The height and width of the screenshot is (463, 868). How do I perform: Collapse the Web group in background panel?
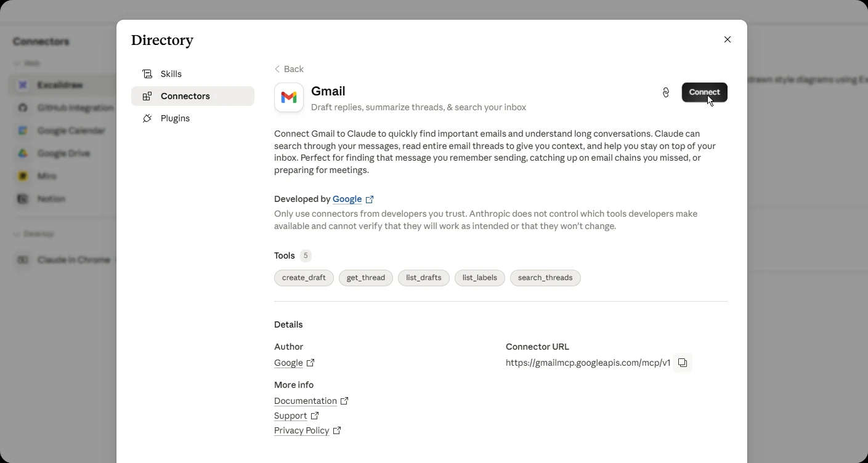point(27,63)
